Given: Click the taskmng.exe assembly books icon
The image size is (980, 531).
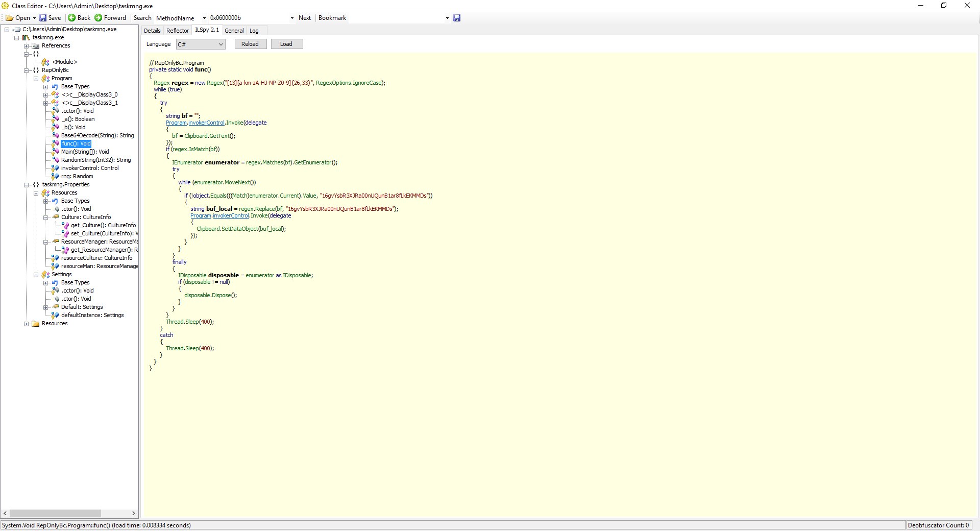Looking at the screenshot, I should point(26,37).
